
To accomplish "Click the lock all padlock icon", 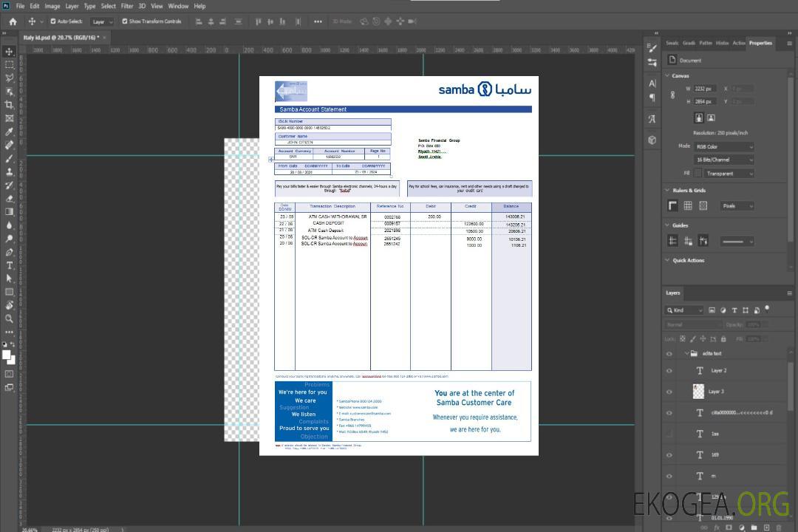I will (x=723, y=338).
